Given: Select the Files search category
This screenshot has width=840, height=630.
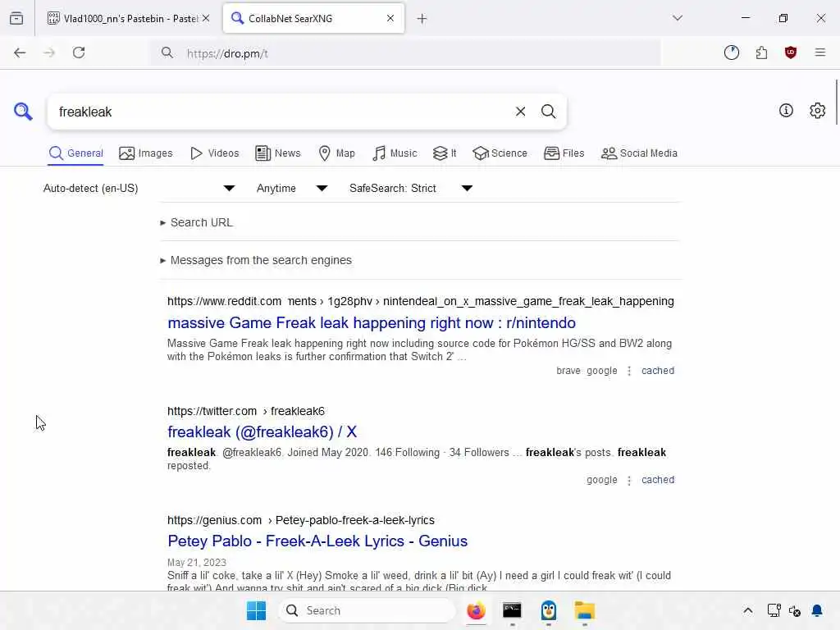Looking at the screenshot, I should click(564, 153).
